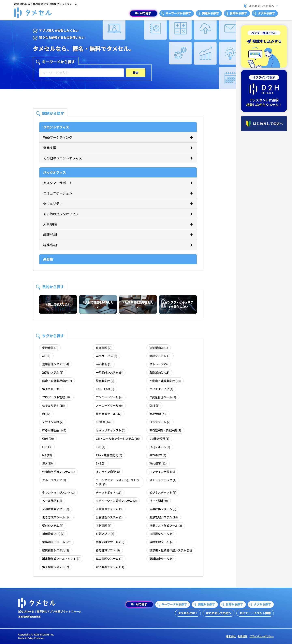Select the 総合管理ツール (32) tag
Image resolution: width=292 pixels, height=644 pixels.
pyautogui.click(x=108, y=414)
